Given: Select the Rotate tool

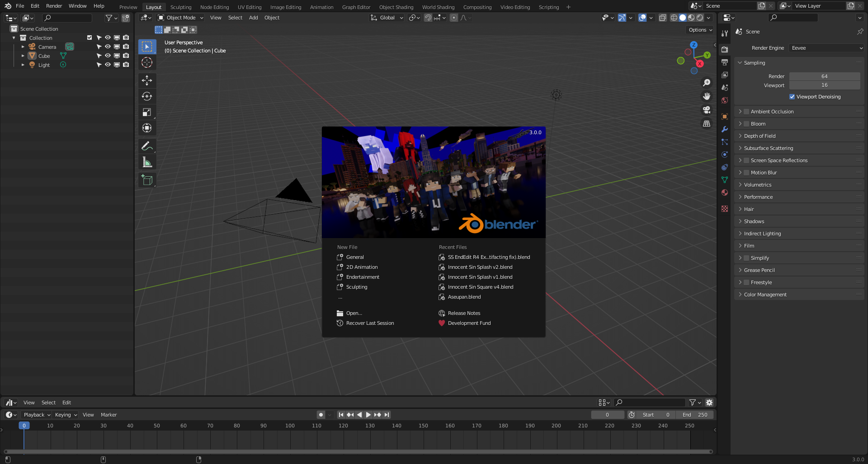Looking at the screenshot, I should [147, 96].
